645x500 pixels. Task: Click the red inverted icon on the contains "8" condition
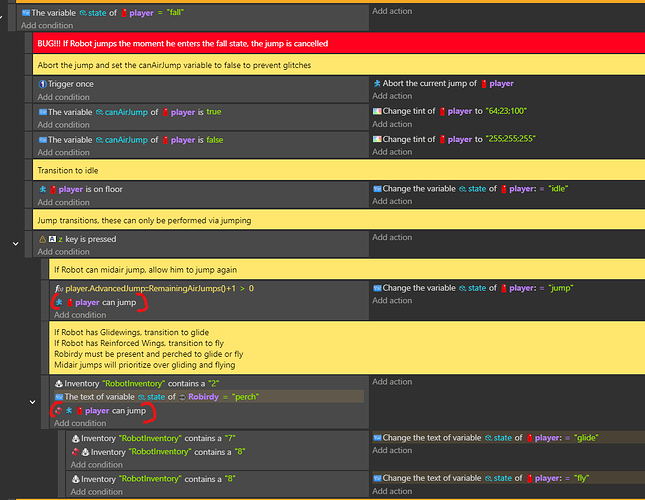click(74, 452)
